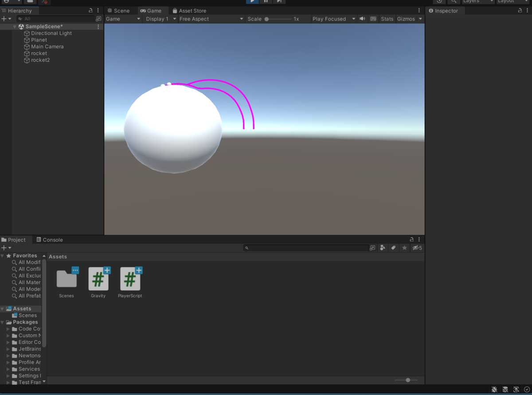The height and width of the screenshot is (395, 532).
Task: Click the Stats button in Game view
Action: tap(387, 19)
